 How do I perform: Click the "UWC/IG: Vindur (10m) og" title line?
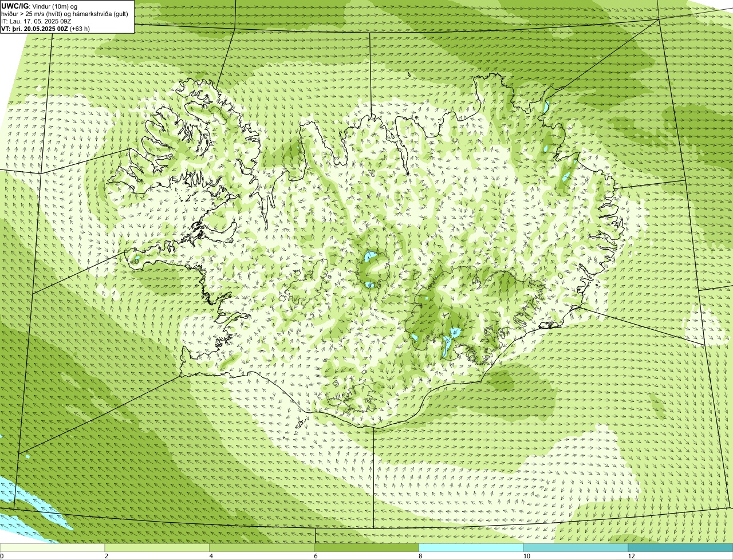40,6
